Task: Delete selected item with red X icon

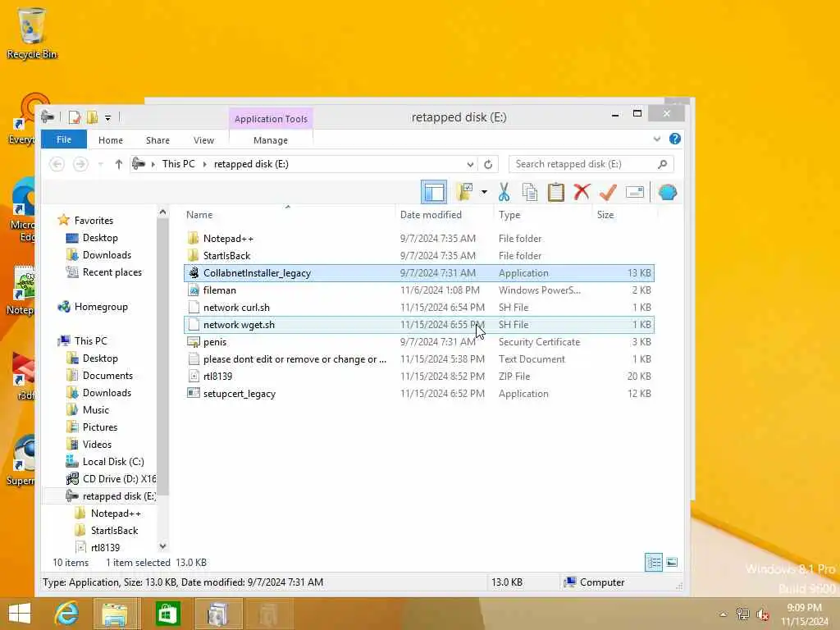Action: click(x=582, y=192)
